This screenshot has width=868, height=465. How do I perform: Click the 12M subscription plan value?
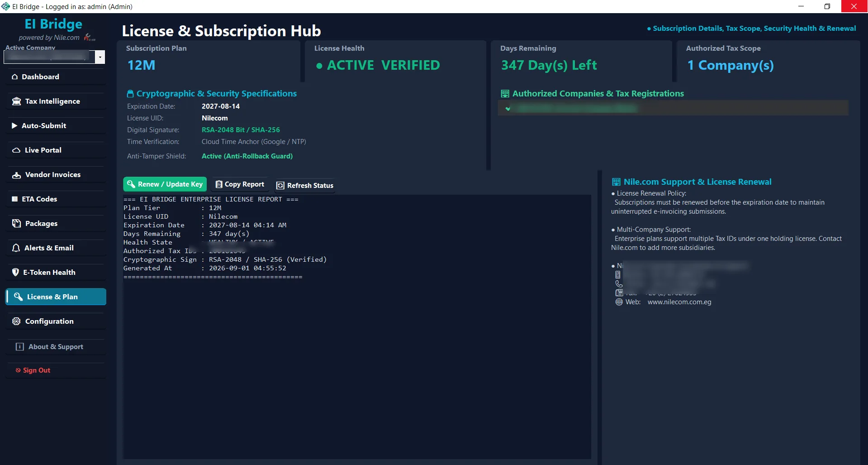[141, 65]
